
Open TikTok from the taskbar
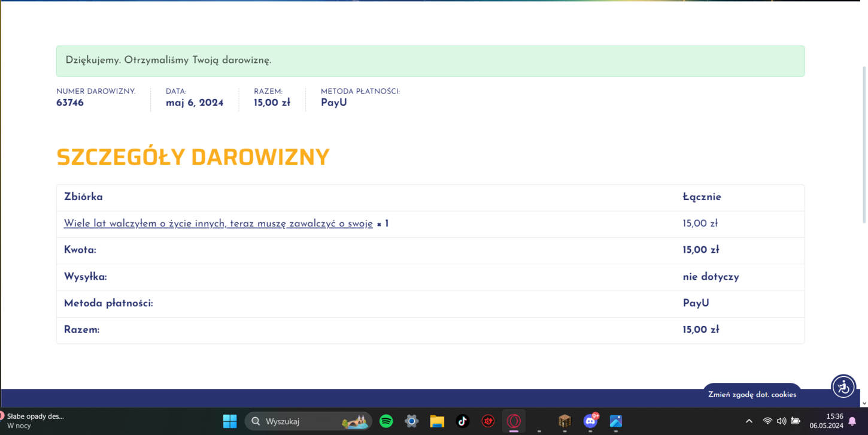(x=462, y=421)
